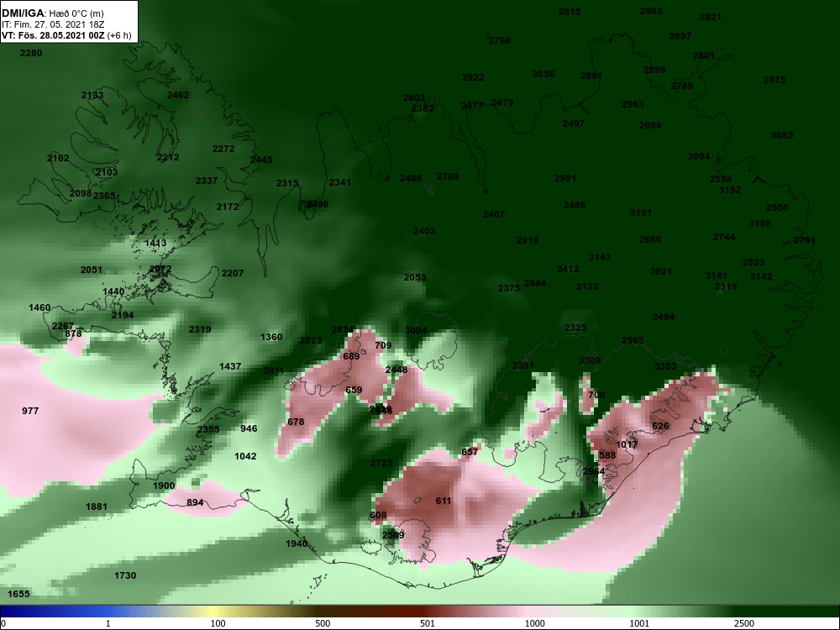The height and width of the screenshot is (630, 840).
Task: Click the map value 894
Action: 195,502
